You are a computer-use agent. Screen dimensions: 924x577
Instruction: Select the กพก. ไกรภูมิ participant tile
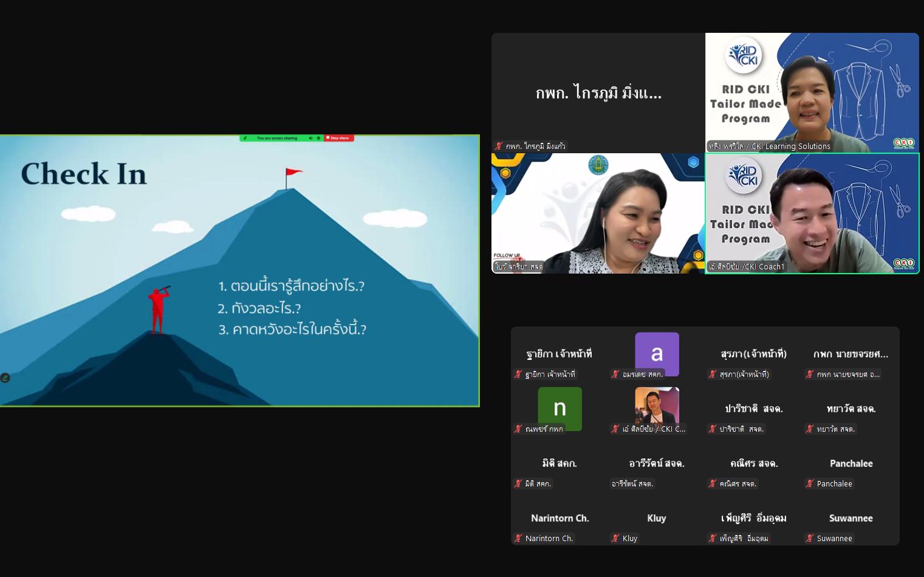pos(598,92)
